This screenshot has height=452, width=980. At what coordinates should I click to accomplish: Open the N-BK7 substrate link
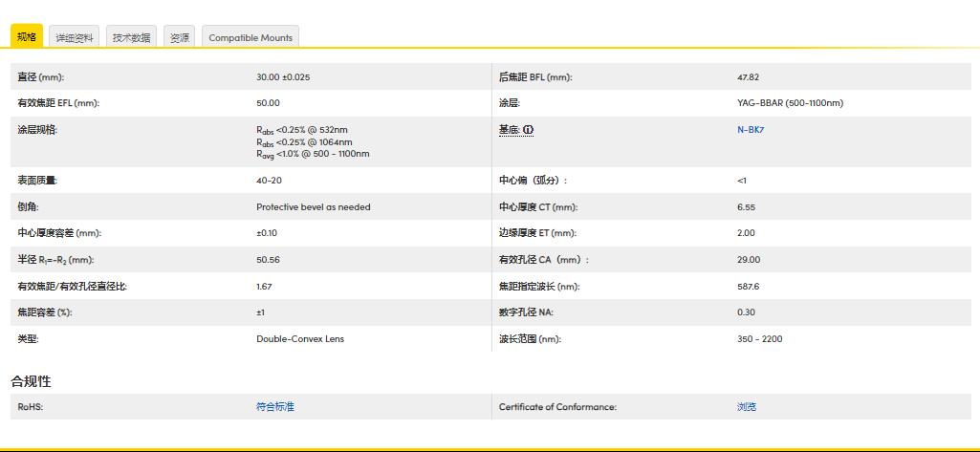(x=750, y=130)
